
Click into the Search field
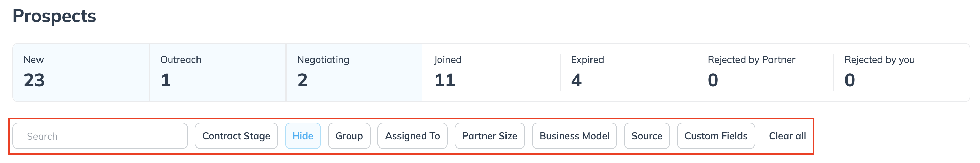(x=100, y=136)
